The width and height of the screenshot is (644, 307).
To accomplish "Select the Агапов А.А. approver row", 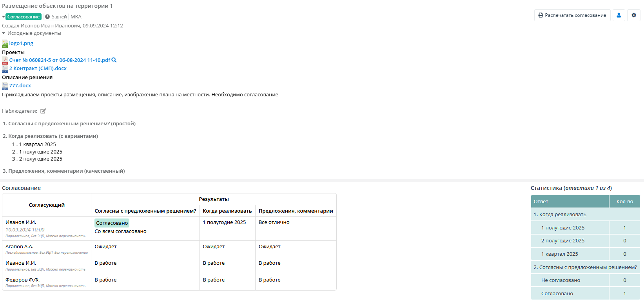I will point(20,247).
